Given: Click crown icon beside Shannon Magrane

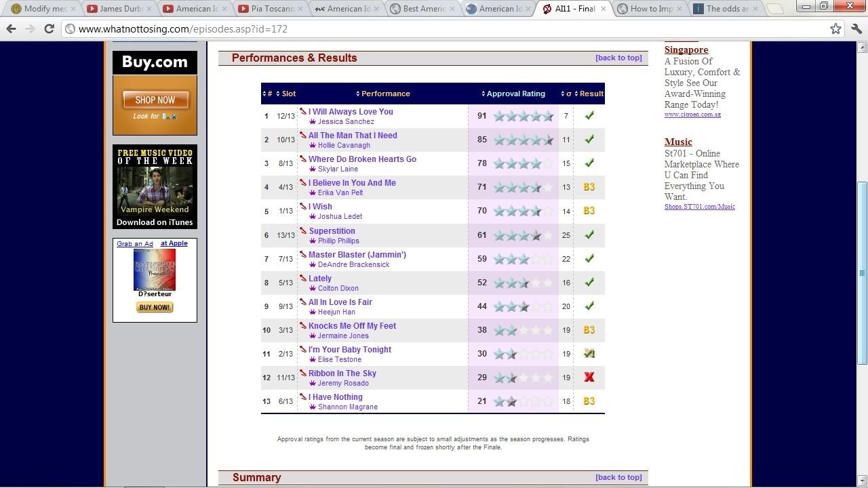Looking at the screenshot, I should pos(313,407).
